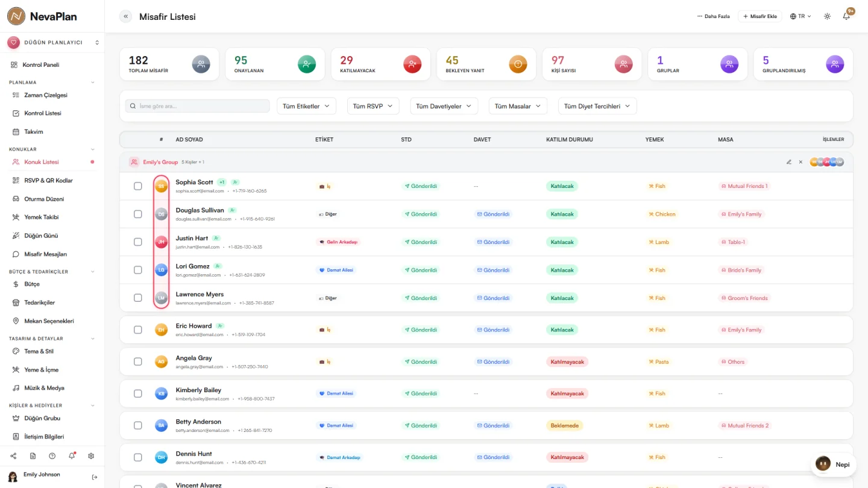The height and width of the screenshot is (488, 868).
Task: Click Kimberly Bailey's avatar thumbnail
Action: 161,393
